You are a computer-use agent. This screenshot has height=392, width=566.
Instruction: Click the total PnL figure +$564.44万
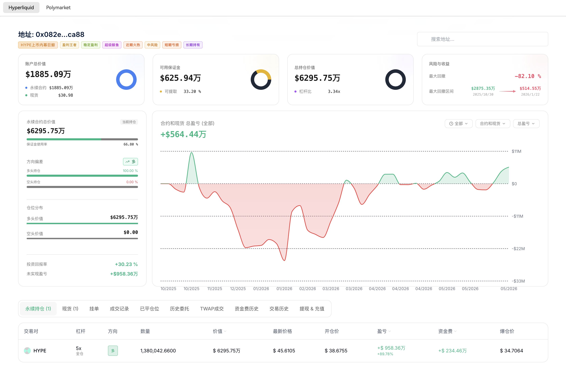coord(183,134)
